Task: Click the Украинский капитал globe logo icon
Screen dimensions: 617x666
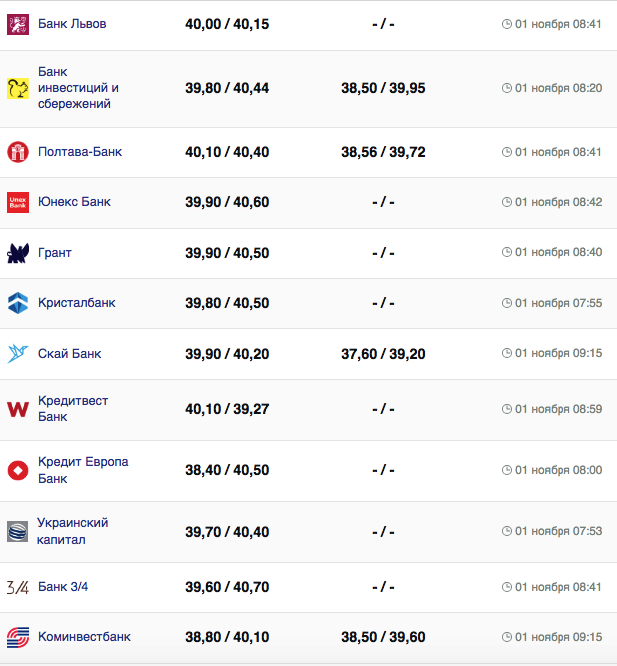Action: 18,532
